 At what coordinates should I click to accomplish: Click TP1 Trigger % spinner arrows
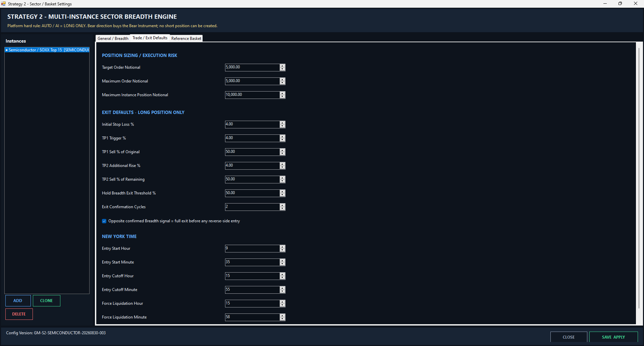pyautogui.click(x=282, y=138)
